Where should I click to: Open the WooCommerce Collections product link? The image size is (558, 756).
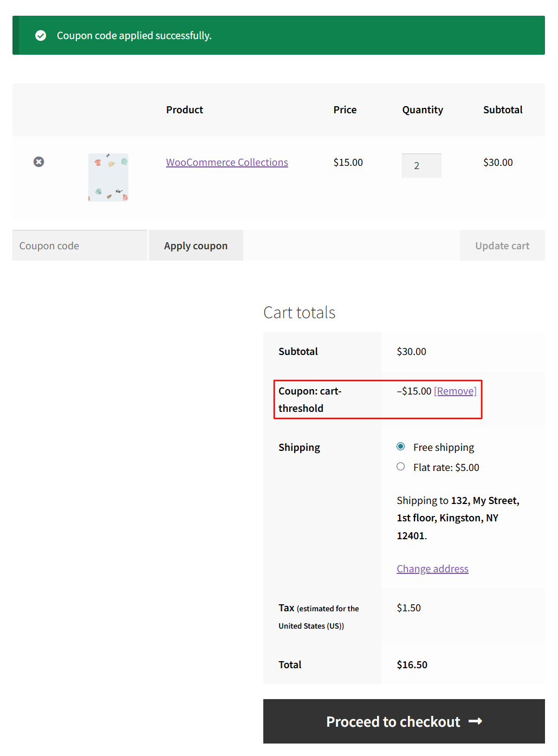click(x=227, y=163)
